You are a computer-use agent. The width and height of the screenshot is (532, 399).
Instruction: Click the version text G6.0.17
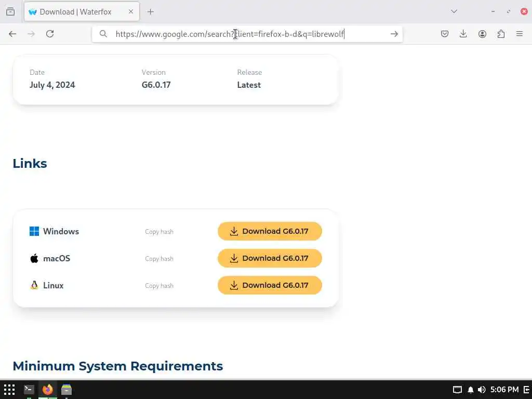(156, 85)
